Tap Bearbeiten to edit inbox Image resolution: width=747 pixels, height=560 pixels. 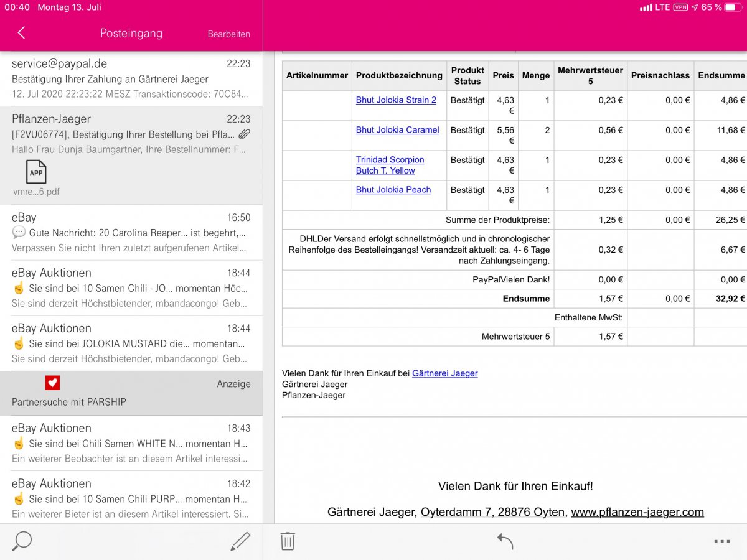229,34
